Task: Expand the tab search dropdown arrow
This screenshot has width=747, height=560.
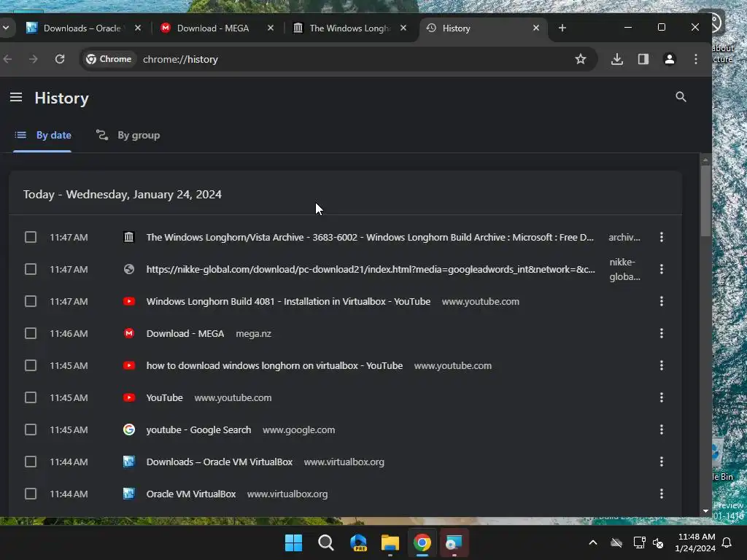Action: (x=6, y=28)
